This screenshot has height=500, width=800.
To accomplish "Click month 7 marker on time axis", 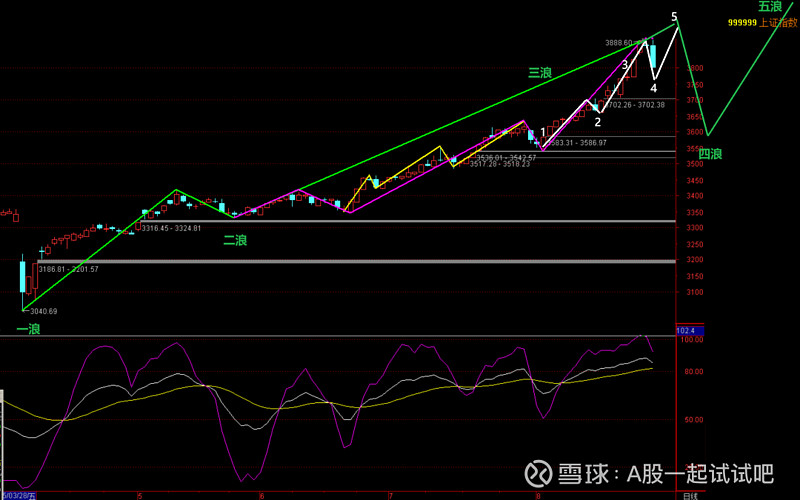I will (x=390, y=496).
